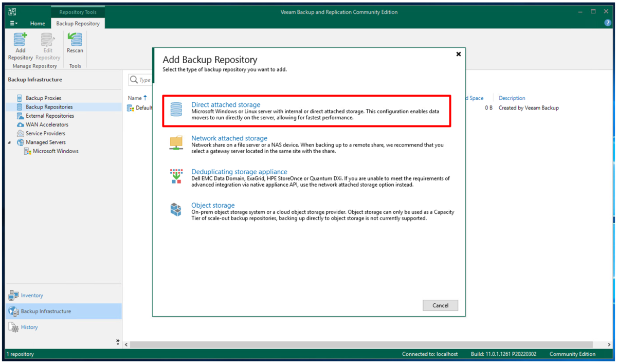Open the main hamburger menu
The height and width of the screenshot is (364, 617).
pos(14,23)
